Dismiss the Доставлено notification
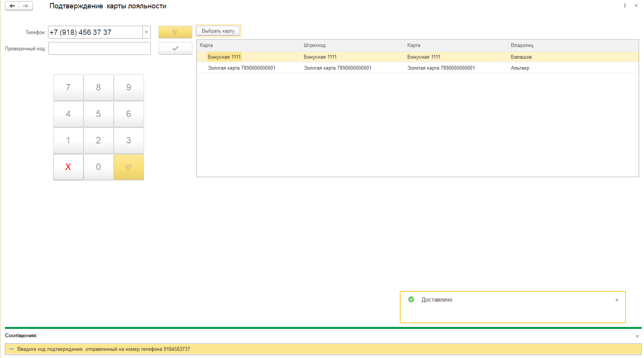Image resolution: width=644 pixels, height=358 pixels. point(617,300)
